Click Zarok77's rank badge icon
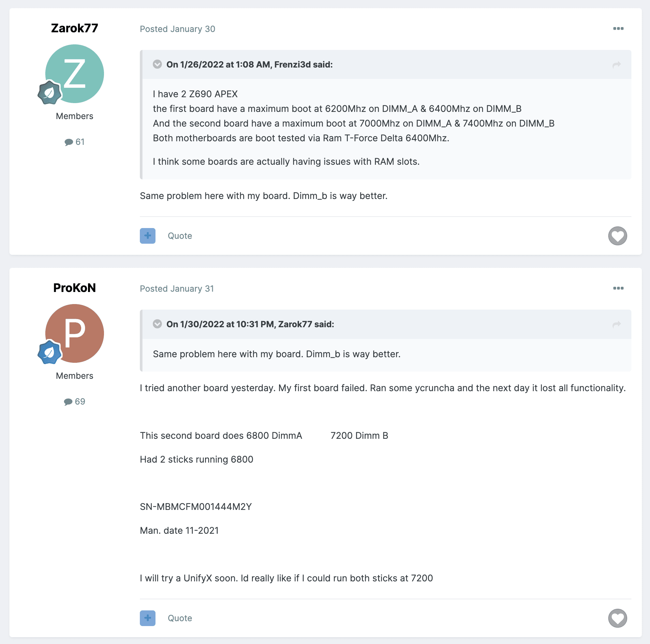Screen dimensions: 650x644 [50, 92]
